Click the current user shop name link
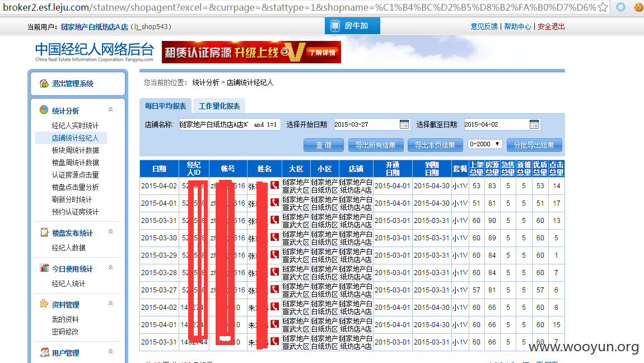 point(95,27)
